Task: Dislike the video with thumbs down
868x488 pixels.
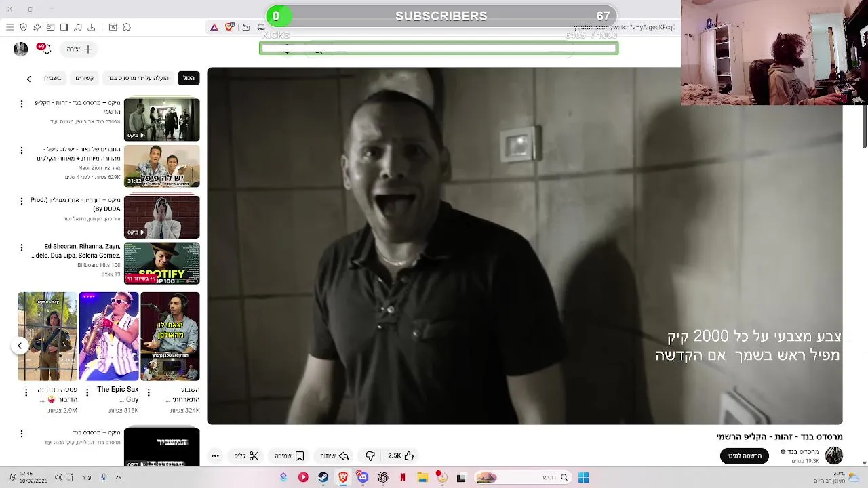Action: pyautogui.click(x=370, y=456)
